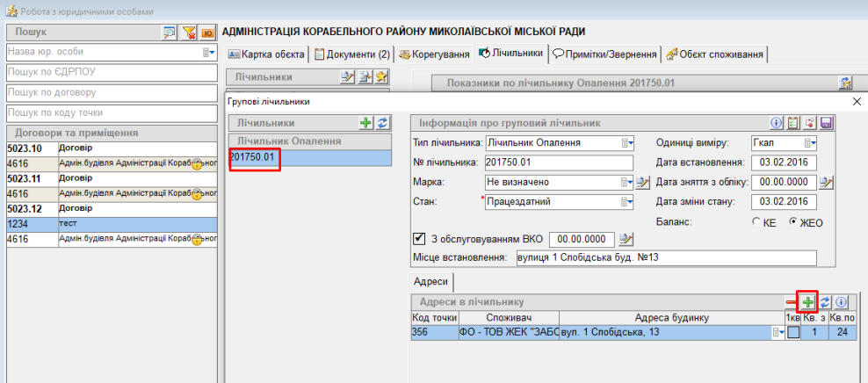Clear search filter with funnel icon

click(188, 33)
